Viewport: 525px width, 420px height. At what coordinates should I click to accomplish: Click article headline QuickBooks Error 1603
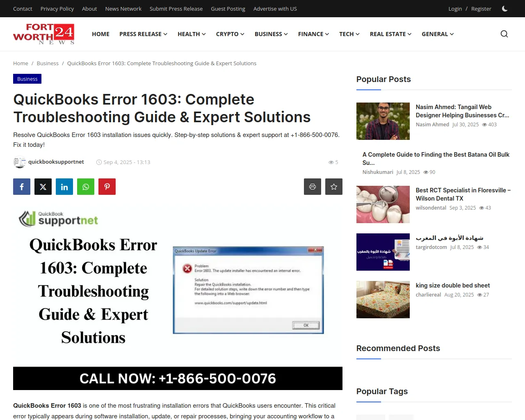coord(162,108)
